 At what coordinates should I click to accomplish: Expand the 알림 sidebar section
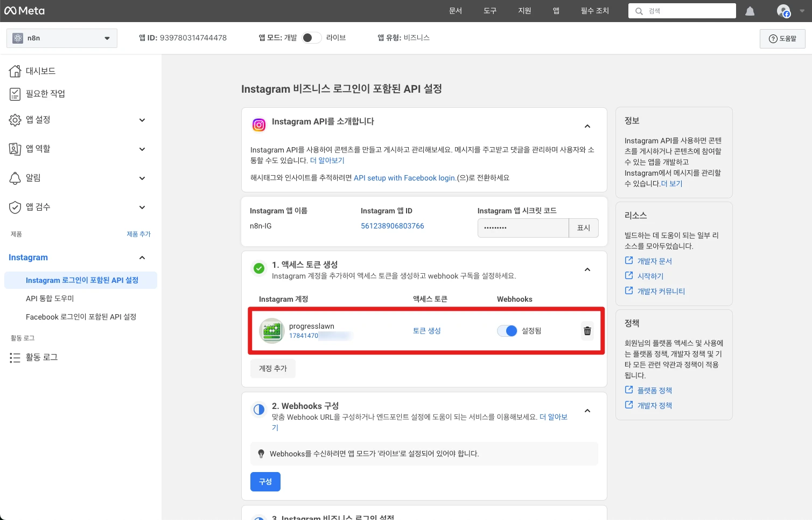coord(142,178)
